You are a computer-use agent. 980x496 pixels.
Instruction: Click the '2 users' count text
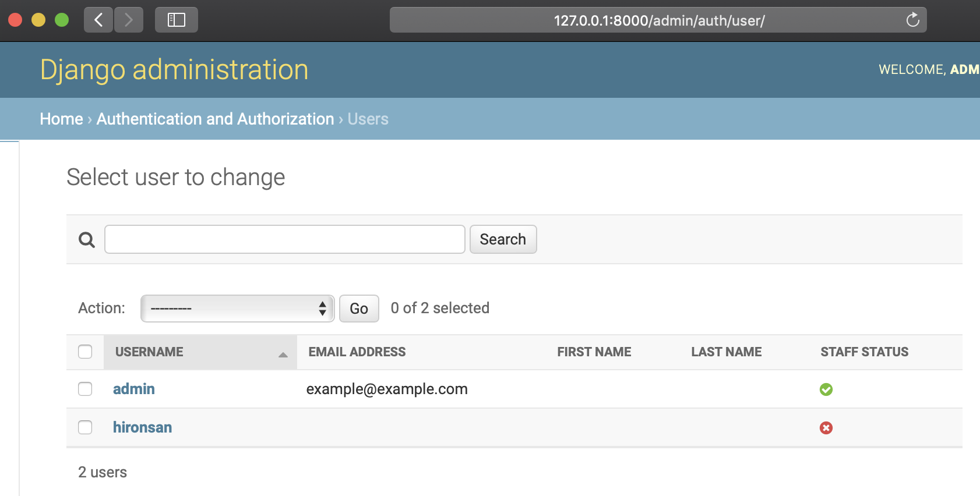coord(103,472)
